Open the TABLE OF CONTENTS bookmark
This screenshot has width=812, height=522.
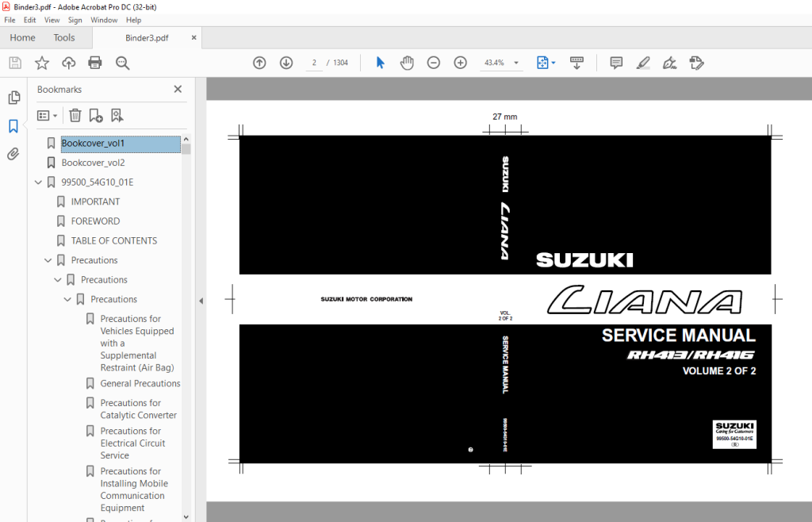click(x=114, y=241)
